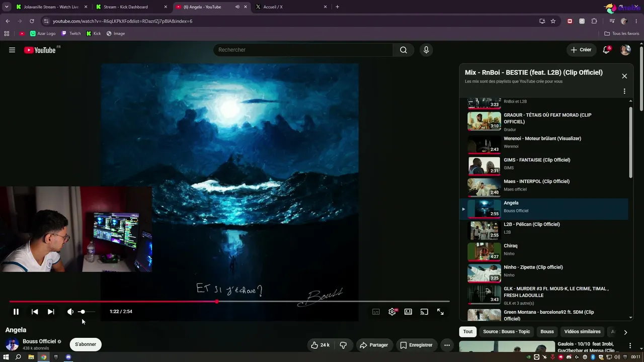Open File Explorer from the taskbar
644x362 pixels.
tap(31, 357)
